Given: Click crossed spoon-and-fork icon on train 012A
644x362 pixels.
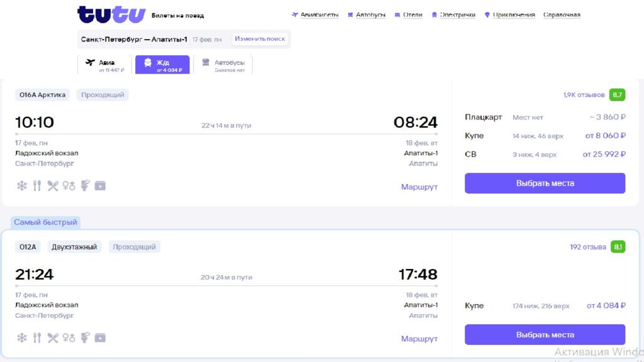Looking at the screenshot, I should click(53, 338).
